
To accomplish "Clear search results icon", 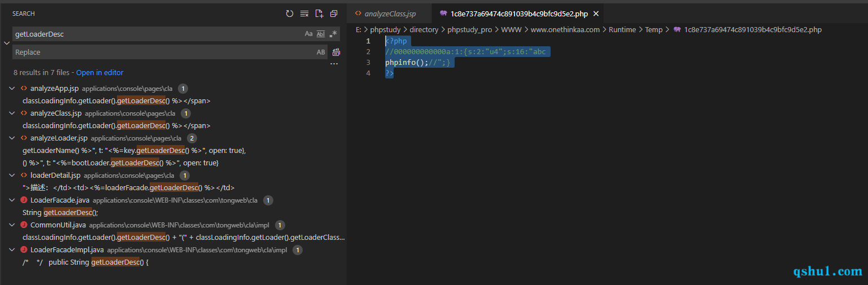I will point(304,14).
